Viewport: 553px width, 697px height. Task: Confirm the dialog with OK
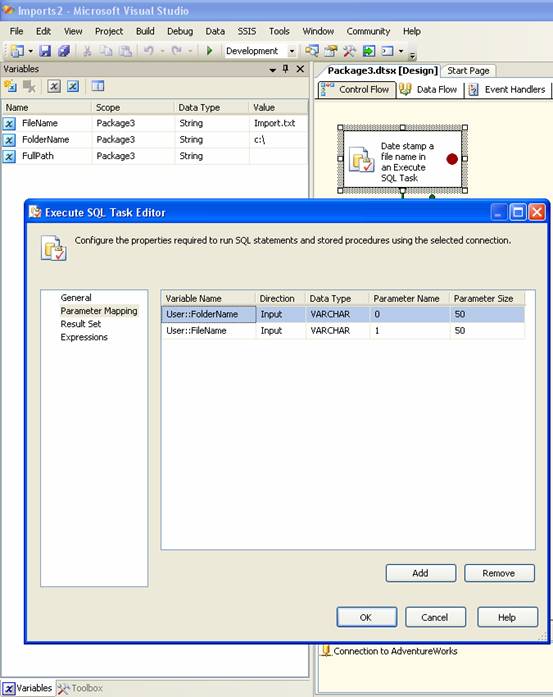point(366,617)
